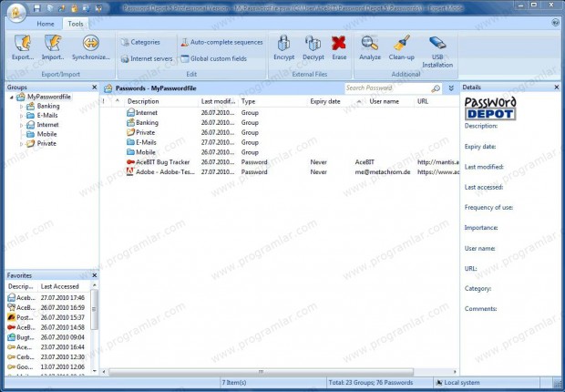Select favorite accessed 27.07.2010 17:46
The height and width of the screenshot is (392, 565).
[46, 298]
